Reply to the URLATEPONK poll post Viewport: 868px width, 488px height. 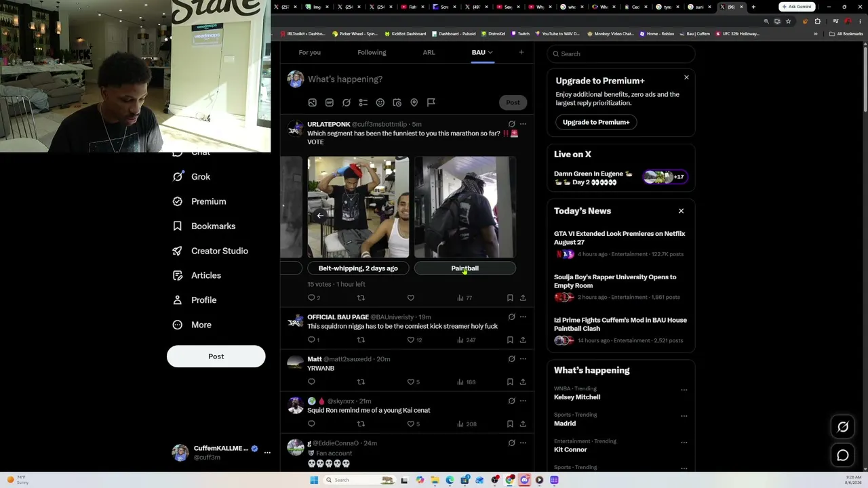(311, 298)
